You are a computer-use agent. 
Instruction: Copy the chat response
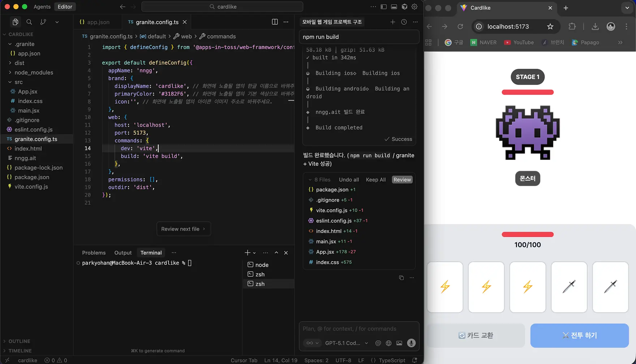pos(401,278)
